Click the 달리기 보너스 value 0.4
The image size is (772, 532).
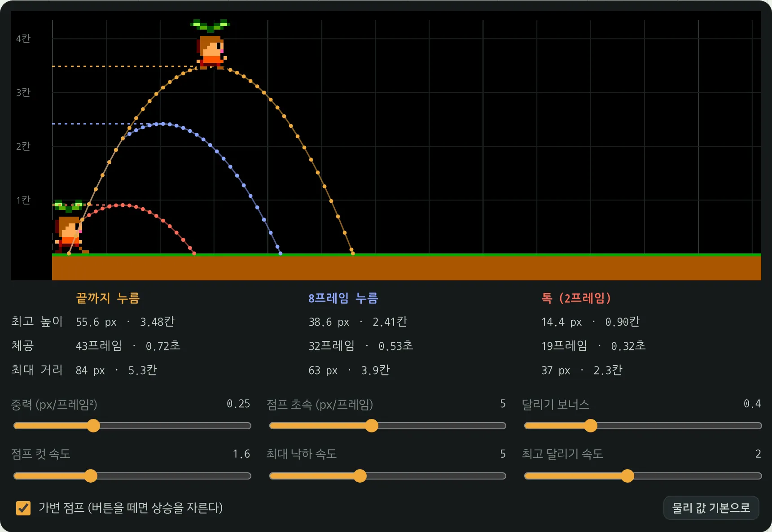pyautogui.click(x=752, y=404)
